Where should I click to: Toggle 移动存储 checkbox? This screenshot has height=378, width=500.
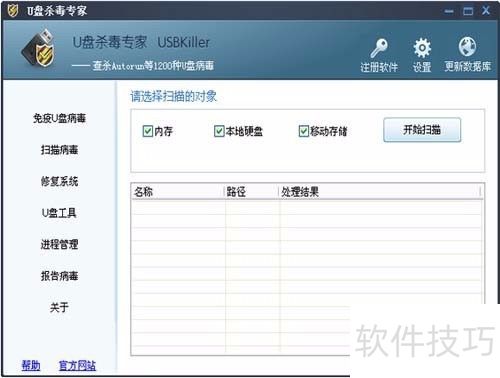click(304, 131)
